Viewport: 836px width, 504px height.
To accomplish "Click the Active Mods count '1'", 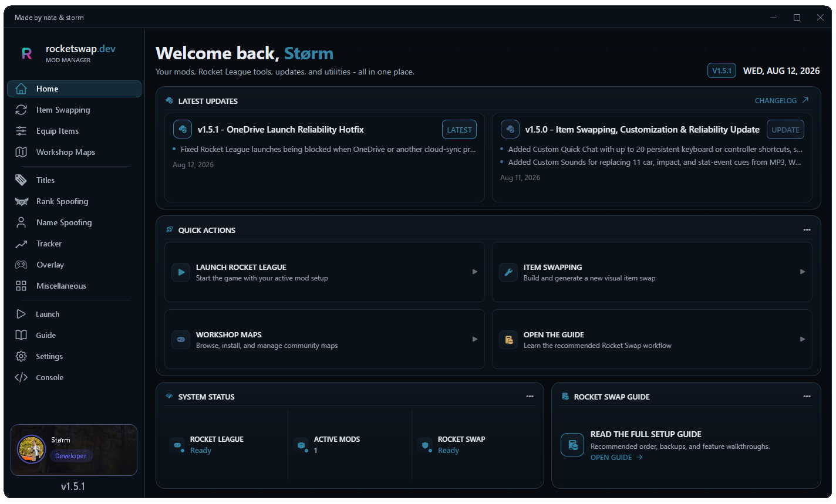I will (x=316, y=451).
